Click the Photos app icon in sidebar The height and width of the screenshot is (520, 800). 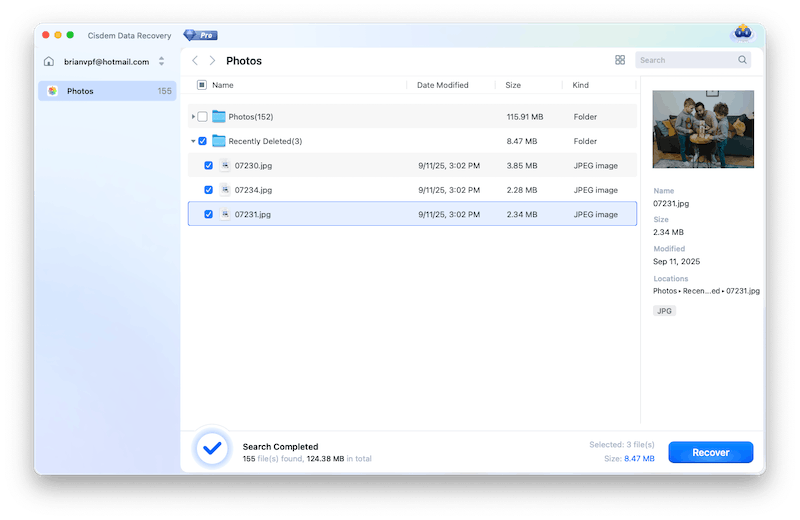coord(53,91)
